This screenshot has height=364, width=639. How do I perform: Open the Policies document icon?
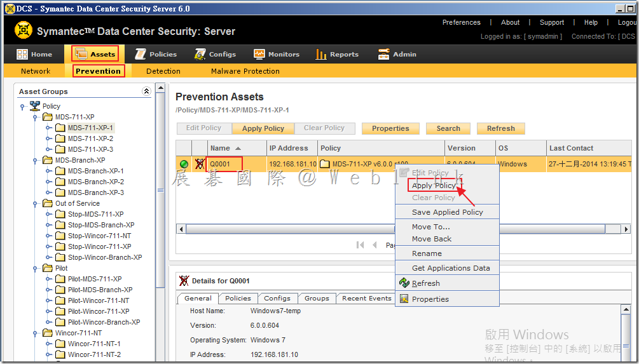140,54
